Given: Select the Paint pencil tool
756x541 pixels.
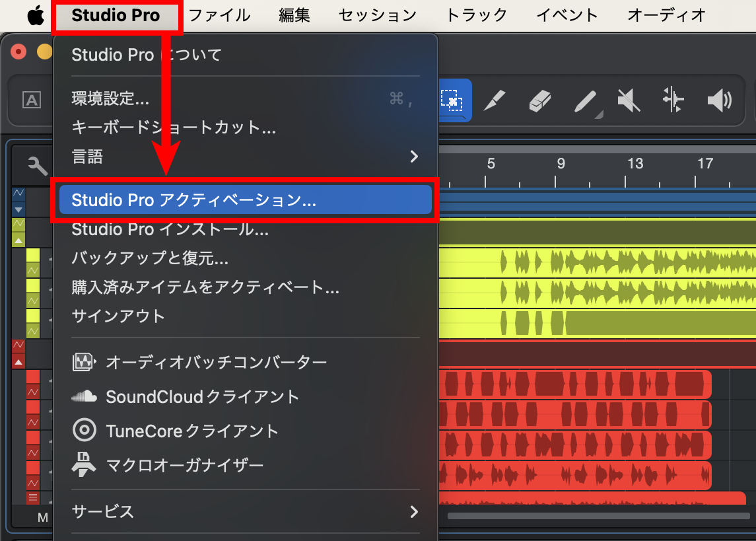Looking at the screenshot, I should [x=585, y=101].
